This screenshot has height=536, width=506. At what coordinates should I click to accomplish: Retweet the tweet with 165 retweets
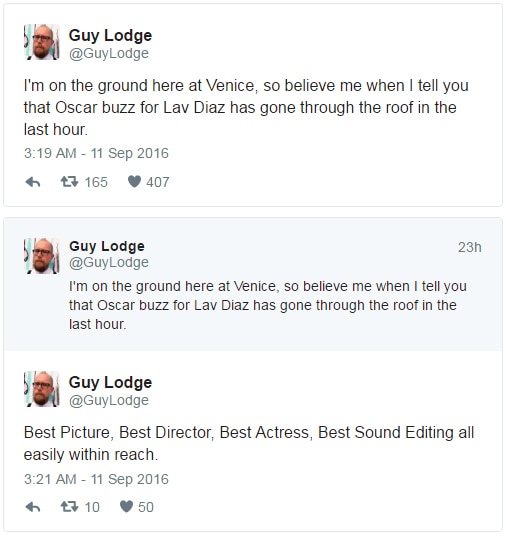69,182
